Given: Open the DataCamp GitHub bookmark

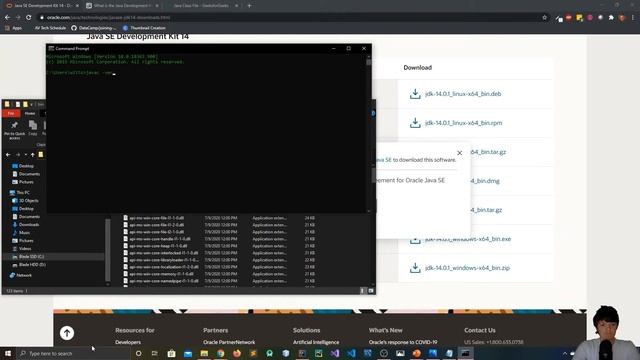Looking at the screenshot, I should [93, 28].
